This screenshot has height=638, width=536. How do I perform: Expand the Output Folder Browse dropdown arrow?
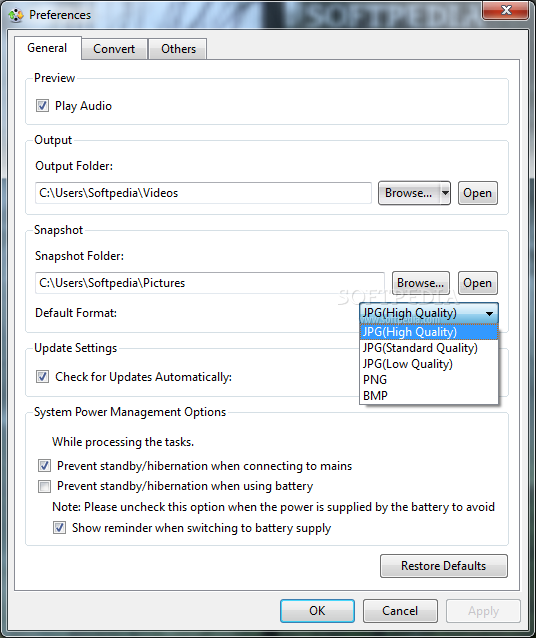(445, 193)
